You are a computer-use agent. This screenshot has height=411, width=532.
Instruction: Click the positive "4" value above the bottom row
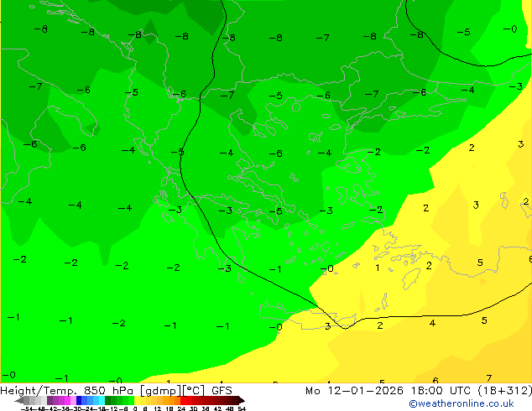(x=432, y=323)
